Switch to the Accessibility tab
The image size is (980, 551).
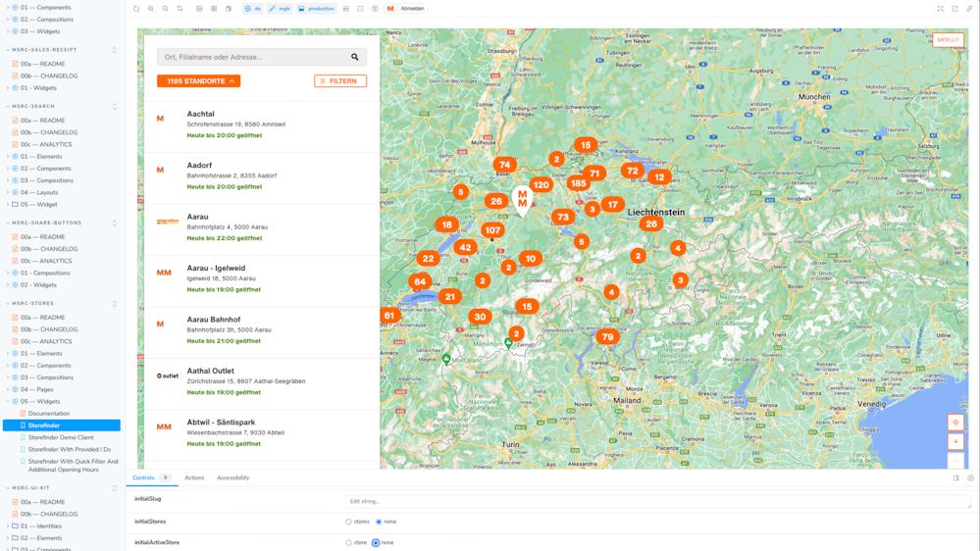pos(233,477)
